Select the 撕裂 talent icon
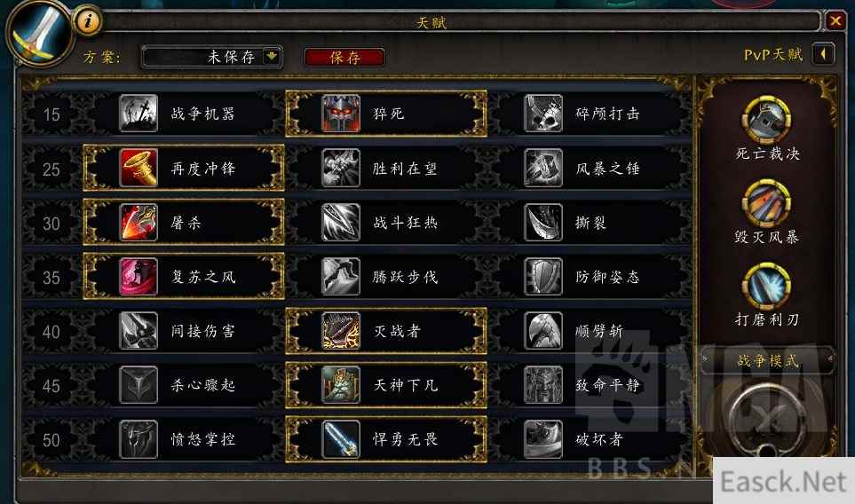 (543, 223)
